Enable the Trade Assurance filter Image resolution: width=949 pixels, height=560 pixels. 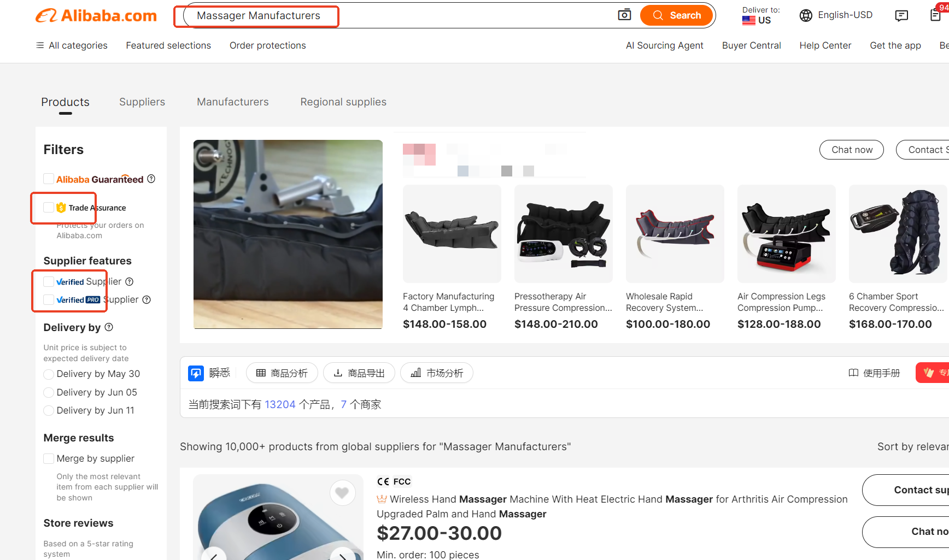[x=49, y=208]
